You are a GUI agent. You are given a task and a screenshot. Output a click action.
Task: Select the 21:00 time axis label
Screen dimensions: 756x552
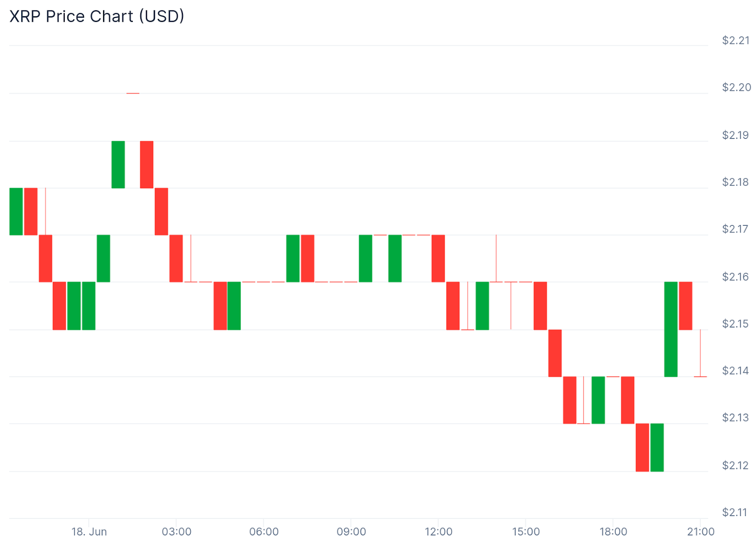coord(701,532)
